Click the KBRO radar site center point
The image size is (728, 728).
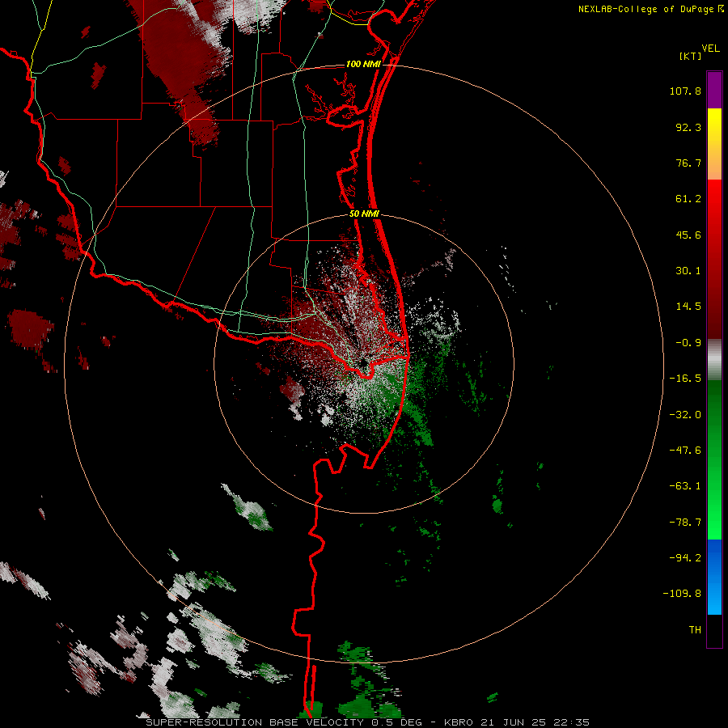[x=363, y=362]
